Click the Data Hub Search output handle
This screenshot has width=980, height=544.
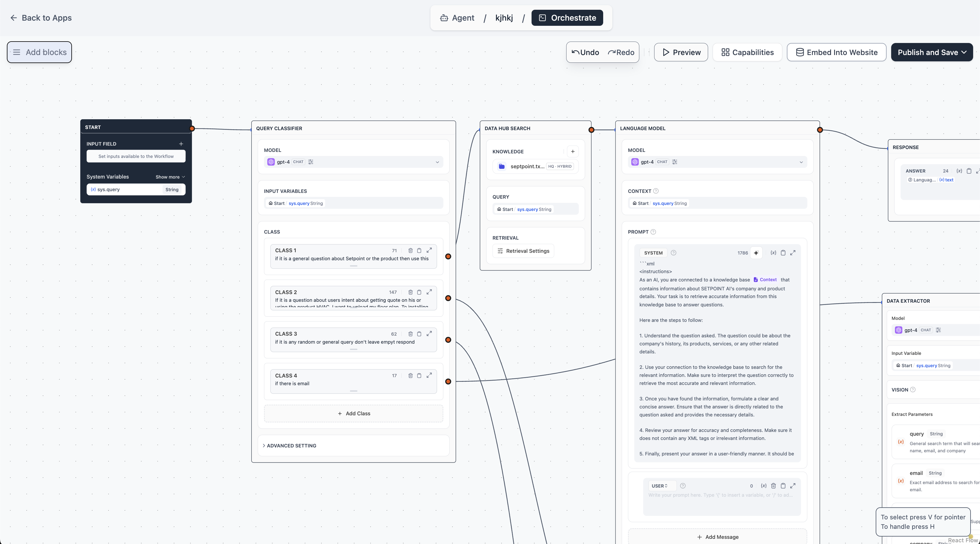point(591,130)
